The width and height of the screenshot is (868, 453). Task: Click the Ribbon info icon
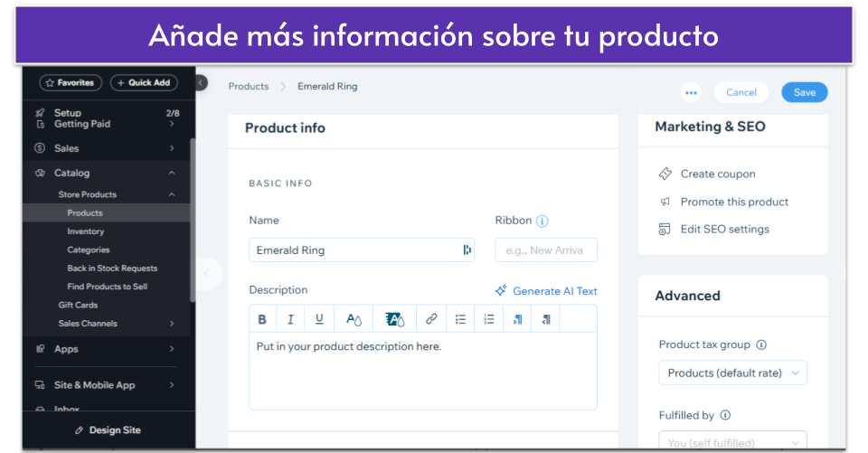point(542,221)
